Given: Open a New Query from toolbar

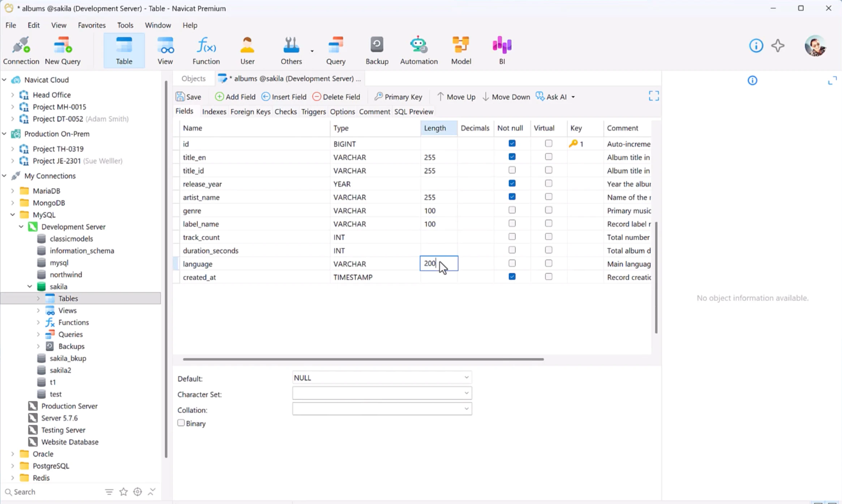Looking at the screenshot, I should [63, 51].
